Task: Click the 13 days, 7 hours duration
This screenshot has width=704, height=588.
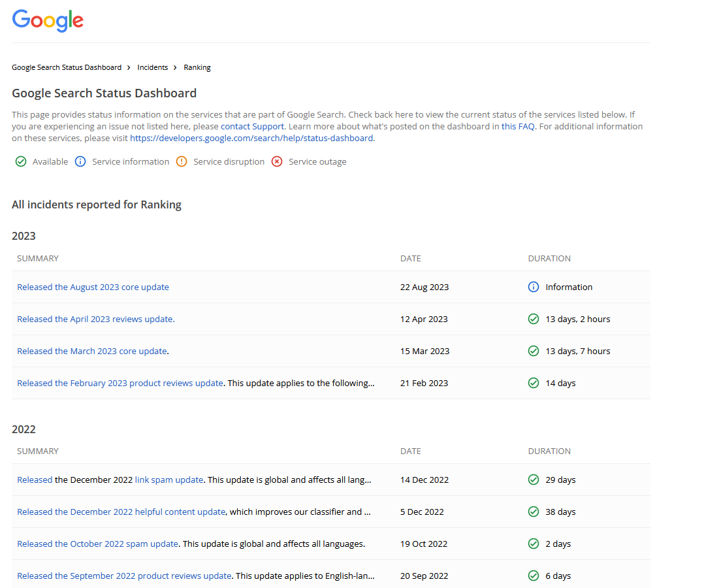Action: (578, 351)
